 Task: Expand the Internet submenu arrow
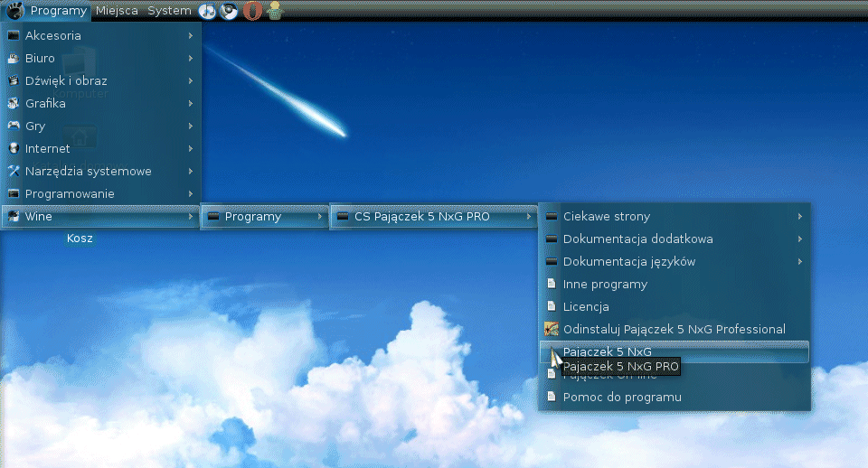pyautogui.click(x=191, y=148)
